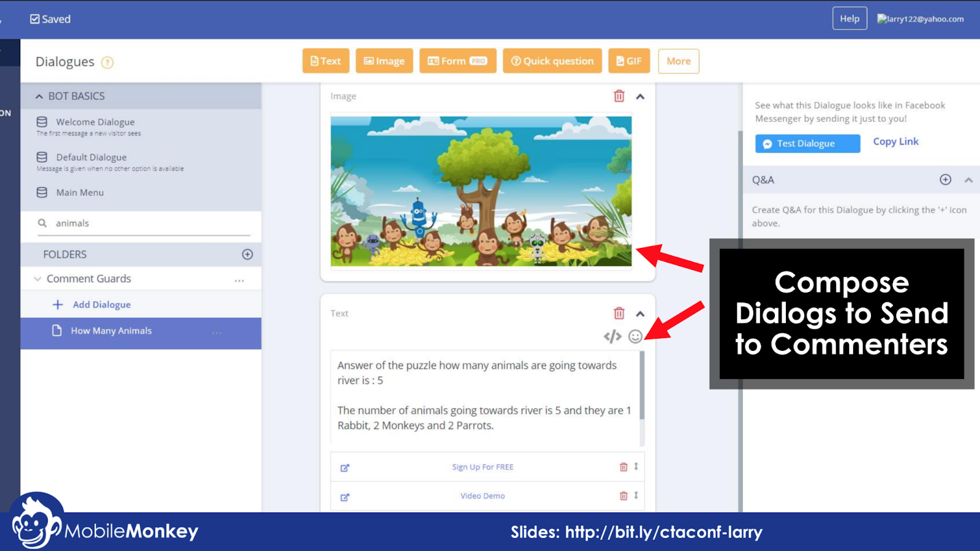This screenshot has width=980, height=551.
Task: Click Add Dialogue in Comment Guards
Action: [102, 304]
